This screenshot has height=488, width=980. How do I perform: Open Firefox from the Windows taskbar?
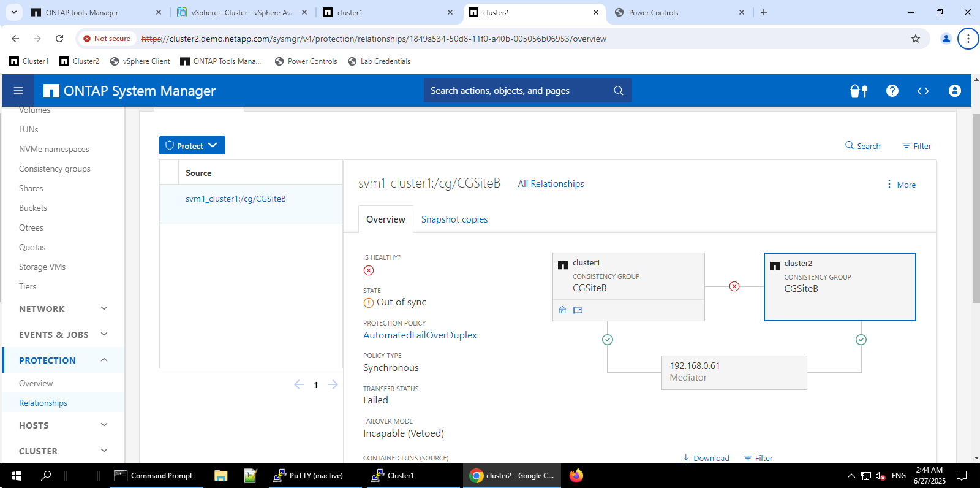tap(576, 476)
